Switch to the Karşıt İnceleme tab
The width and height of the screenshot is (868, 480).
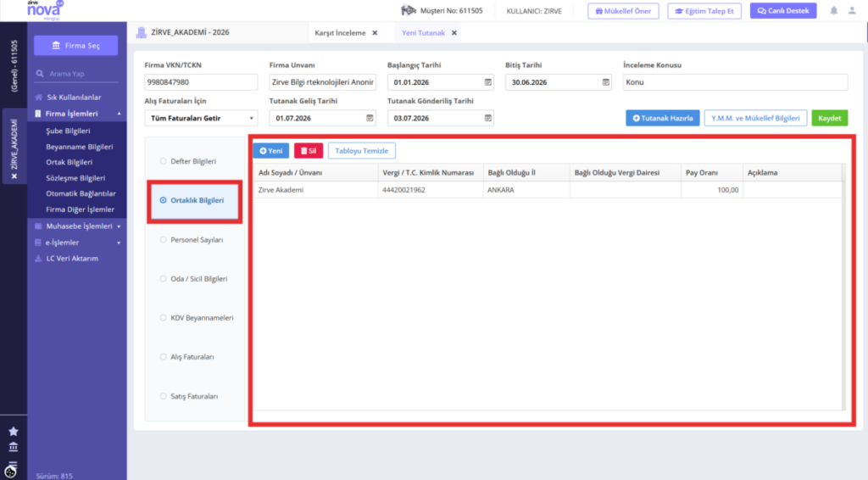point(340,33)
